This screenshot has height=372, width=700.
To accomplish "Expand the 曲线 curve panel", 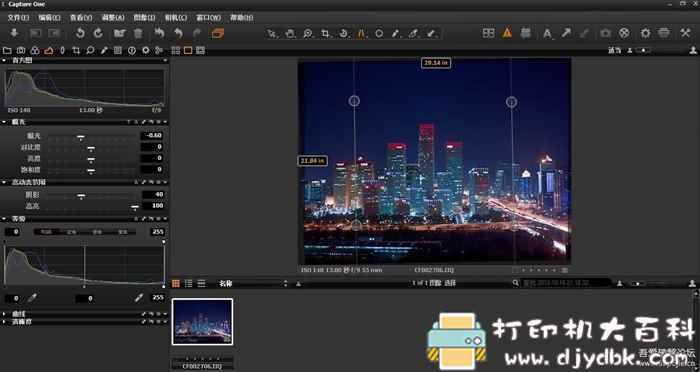I will [x=4, y=314].
